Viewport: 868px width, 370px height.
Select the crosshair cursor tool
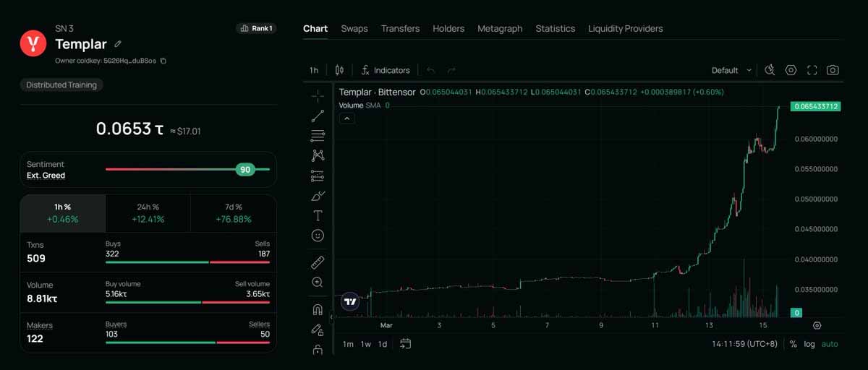[x=318, y=96]
